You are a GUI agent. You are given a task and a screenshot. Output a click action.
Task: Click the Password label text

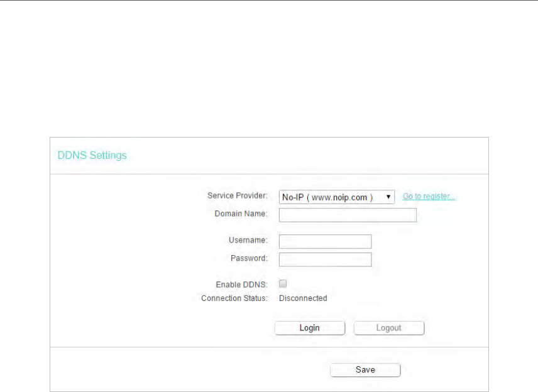(x=249, y=258)
